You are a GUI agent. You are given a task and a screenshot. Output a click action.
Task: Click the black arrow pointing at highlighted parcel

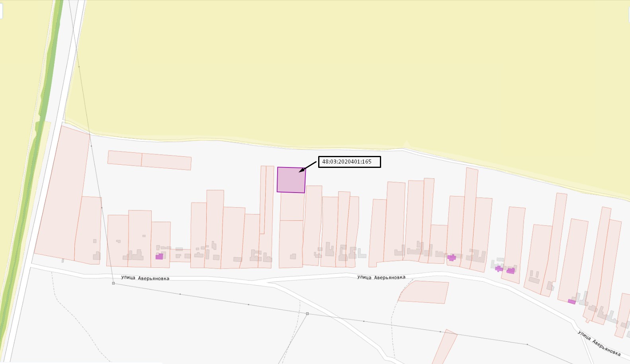307,167
